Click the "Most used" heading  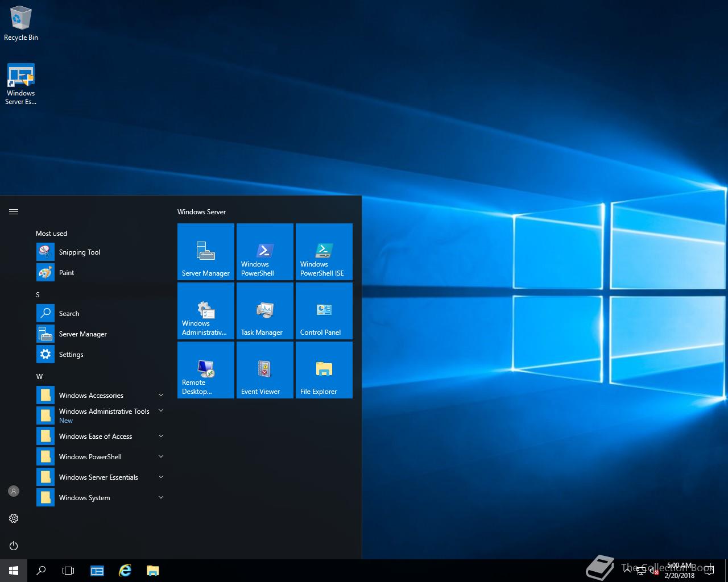(51, 234)
